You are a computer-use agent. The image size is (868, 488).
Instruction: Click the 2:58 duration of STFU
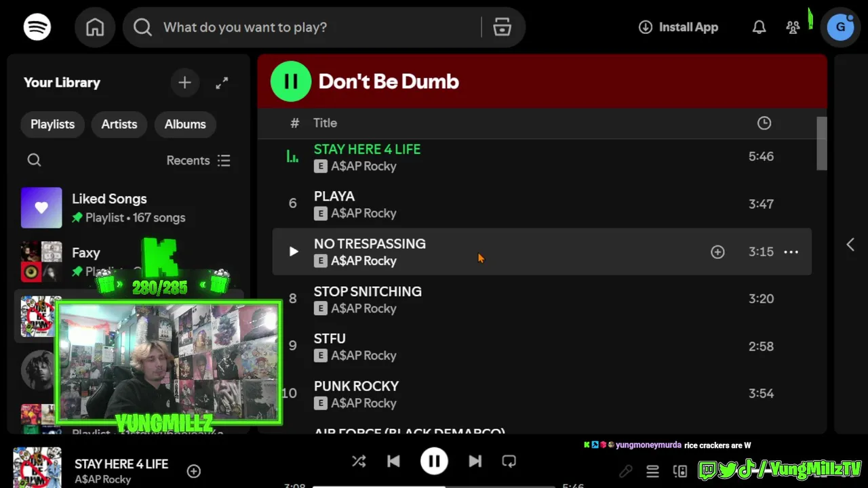761,346
